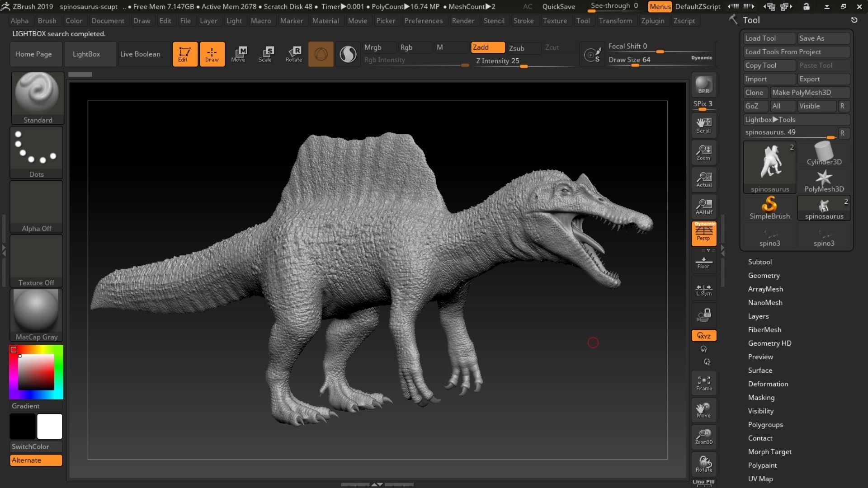This screenshot has height=488, width=868.
Task: Select the Cylinder3D tool
Action: tap(824, 154)
